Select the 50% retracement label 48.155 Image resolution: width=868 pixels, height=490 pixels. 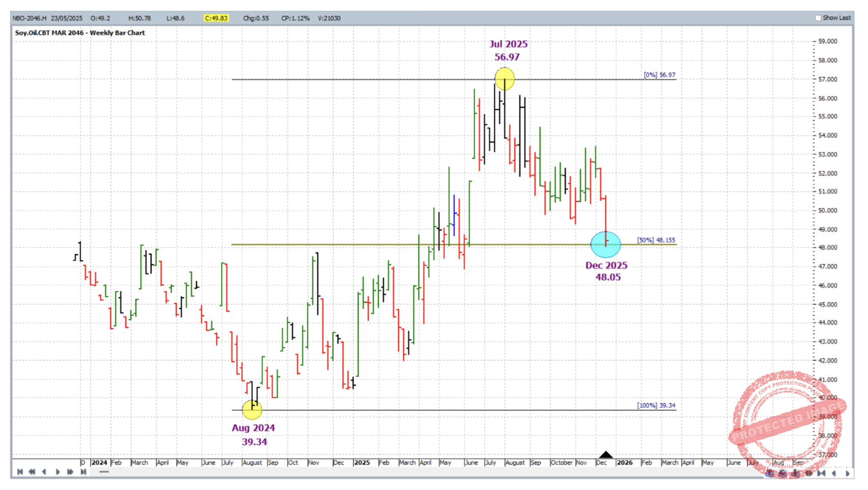pos(656,240)
